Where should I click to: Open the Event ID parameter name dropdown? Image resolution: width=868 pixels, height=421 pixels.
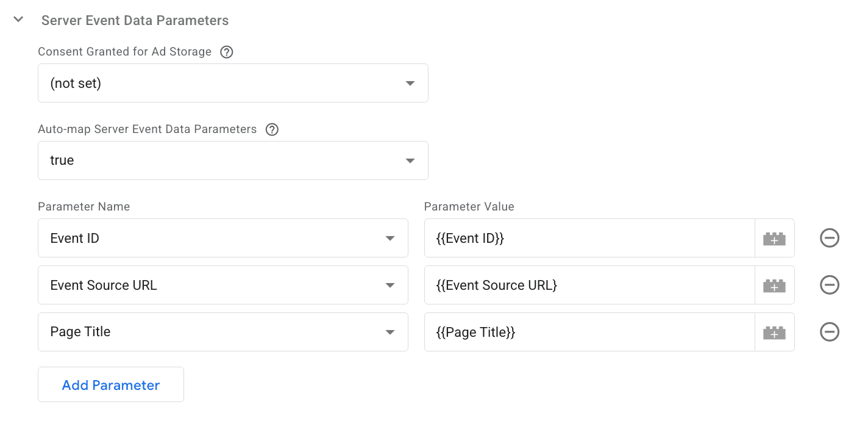223,238
